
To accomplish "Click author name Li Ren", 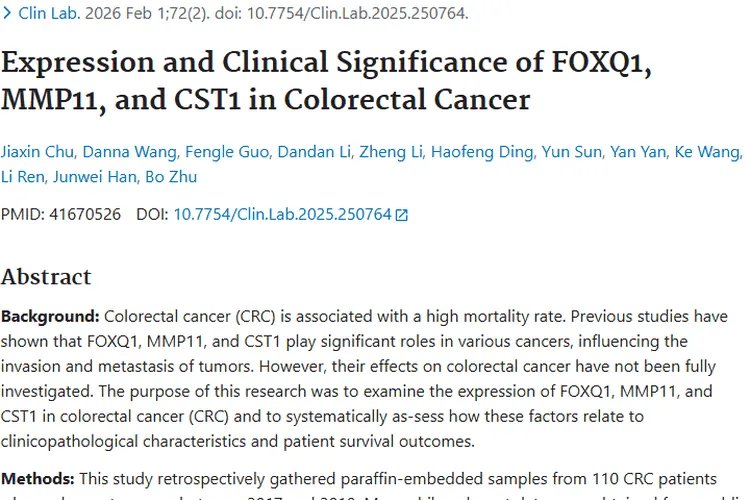I will (x=23, y=177).
